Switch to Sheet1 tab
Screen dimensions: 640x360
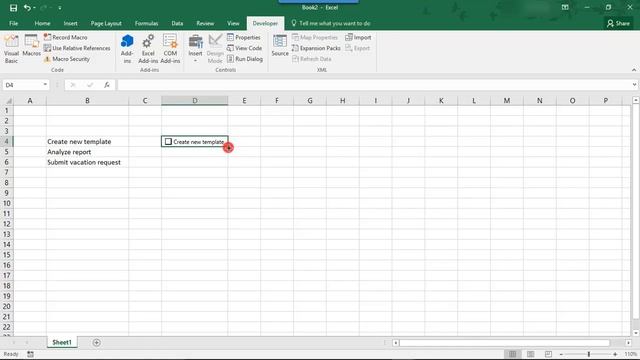[62, 342]
